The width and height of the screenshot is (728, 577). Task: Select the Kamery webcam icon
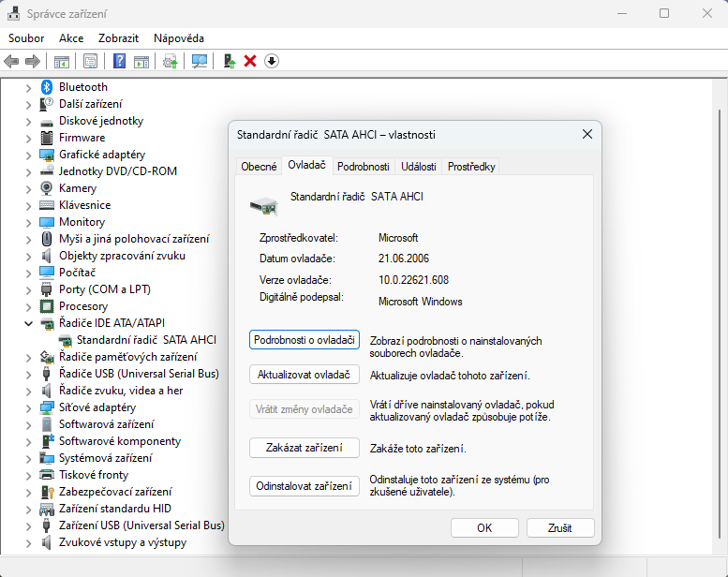tap(47, 188)
